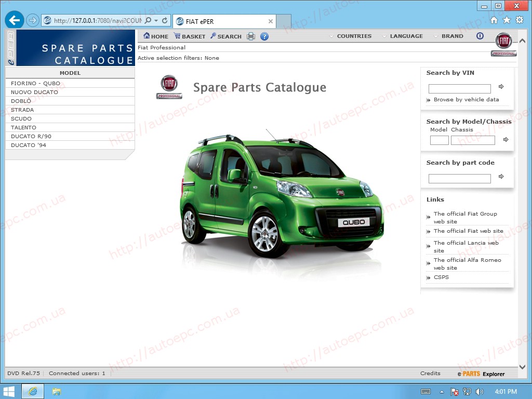
Task: Submit part code search arrow icon
Action: coord(501,177)
